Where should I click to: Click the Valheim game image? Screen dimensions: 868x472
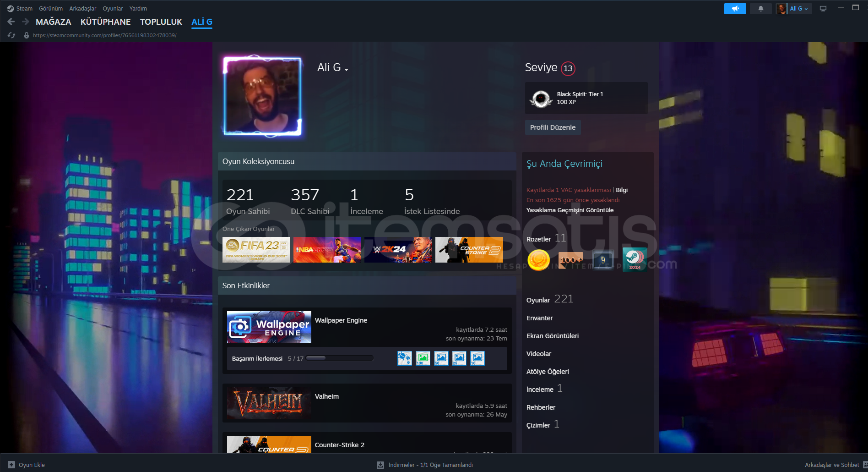269,403
